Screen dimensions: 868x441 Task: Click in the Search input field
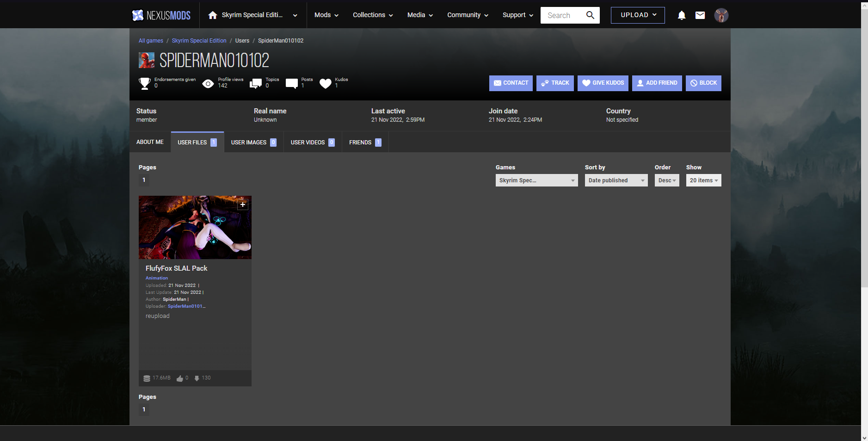point(562,15)
